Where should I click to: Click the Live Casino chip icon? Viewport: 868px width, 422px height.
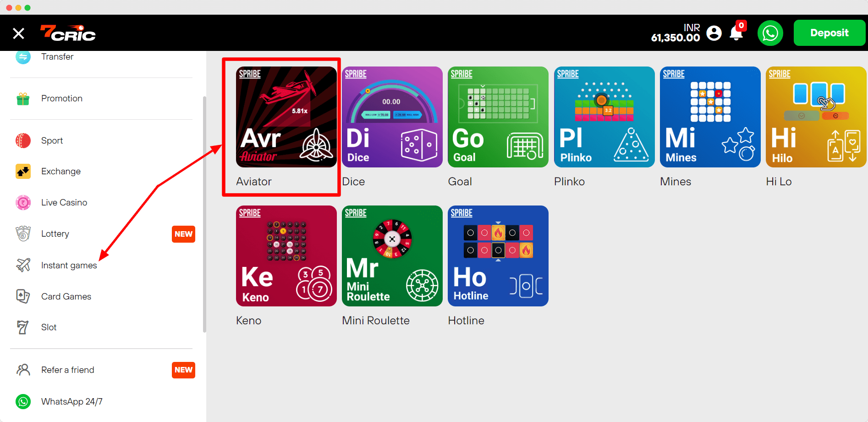coord(23,202)
